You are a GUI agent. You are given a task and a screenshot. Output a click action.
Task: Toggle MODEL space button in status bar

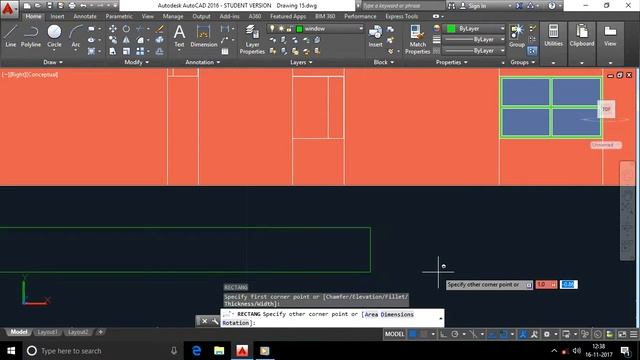[394, 334]
